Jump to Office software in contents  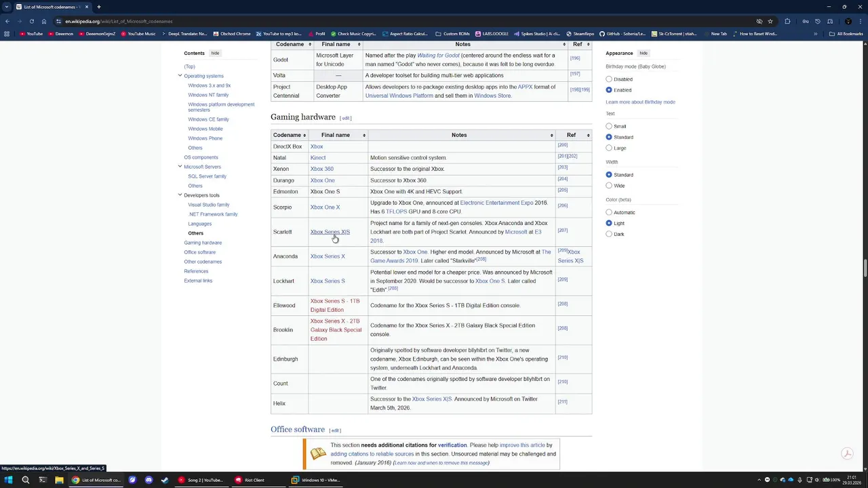[x=199, y=252]
